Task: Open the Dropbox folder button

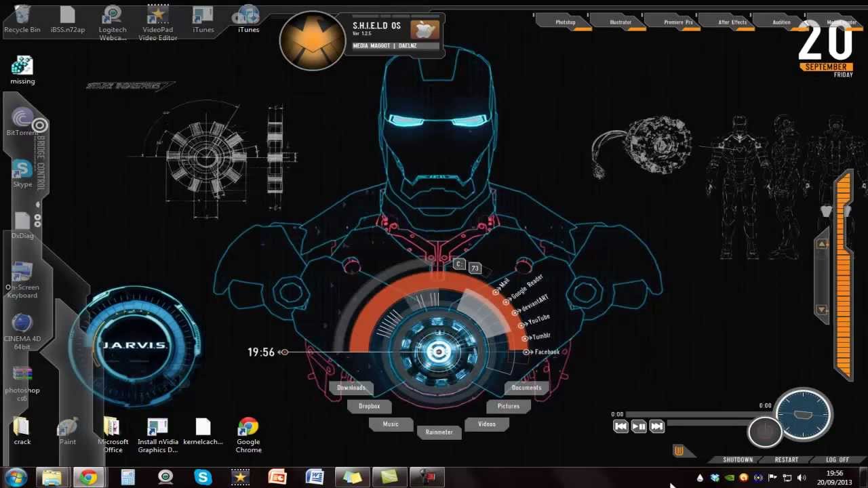Action: (x=370, y=406)
